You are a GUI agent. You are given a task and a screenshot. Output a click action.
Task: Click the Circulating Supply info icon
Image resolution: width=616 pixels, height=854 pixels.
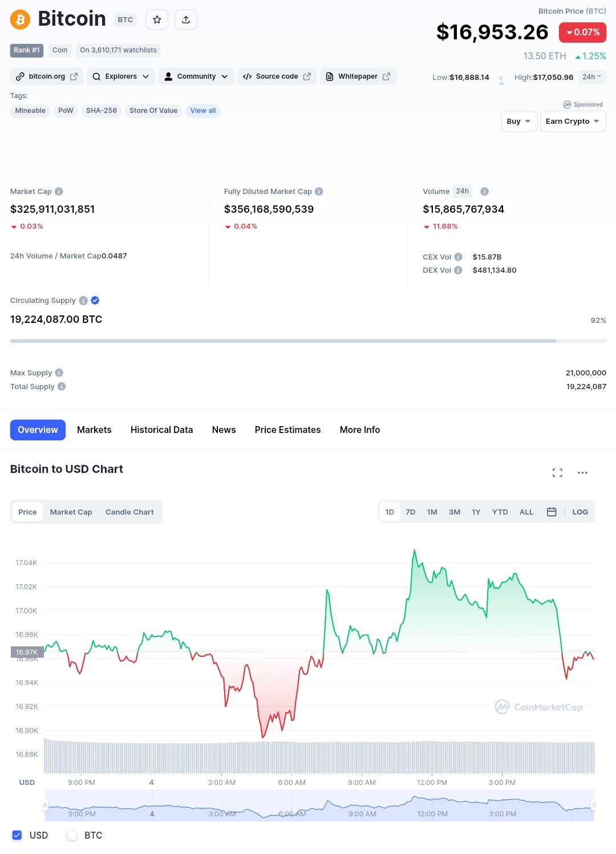click(x=83, y=301)
